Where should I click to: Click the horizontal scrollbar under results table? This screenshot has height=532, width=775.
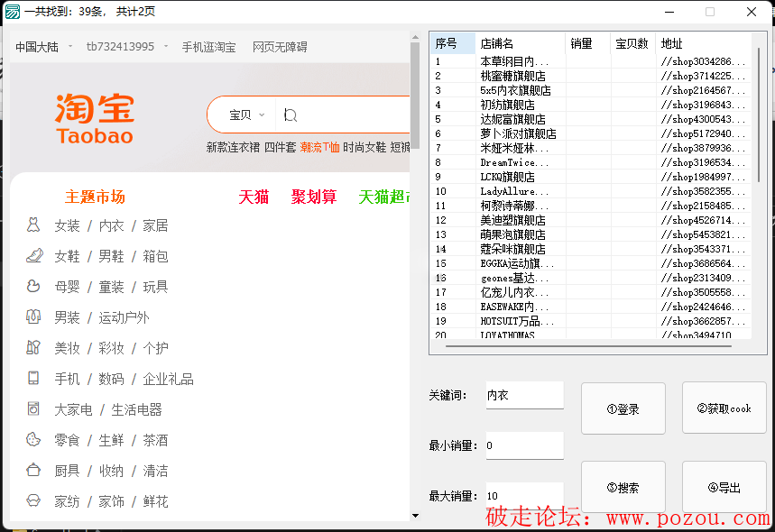pyautogui.click(x=588, y=346)
